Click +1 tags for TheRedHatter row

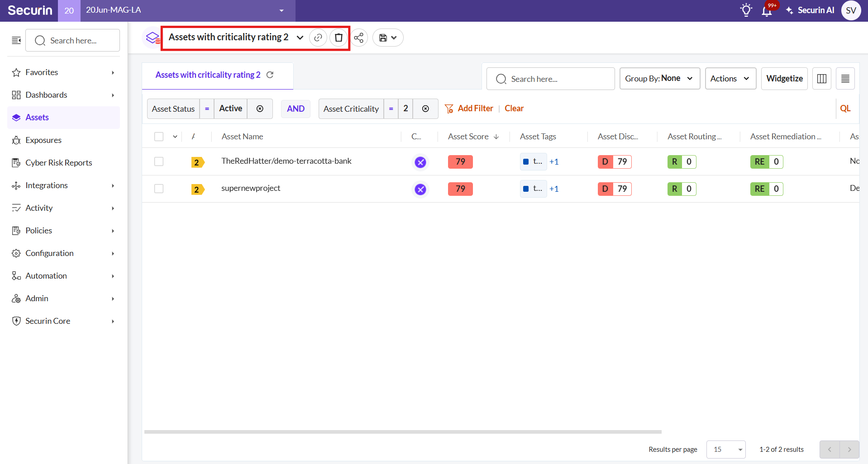pyautogui.click(x=554, y=162)
